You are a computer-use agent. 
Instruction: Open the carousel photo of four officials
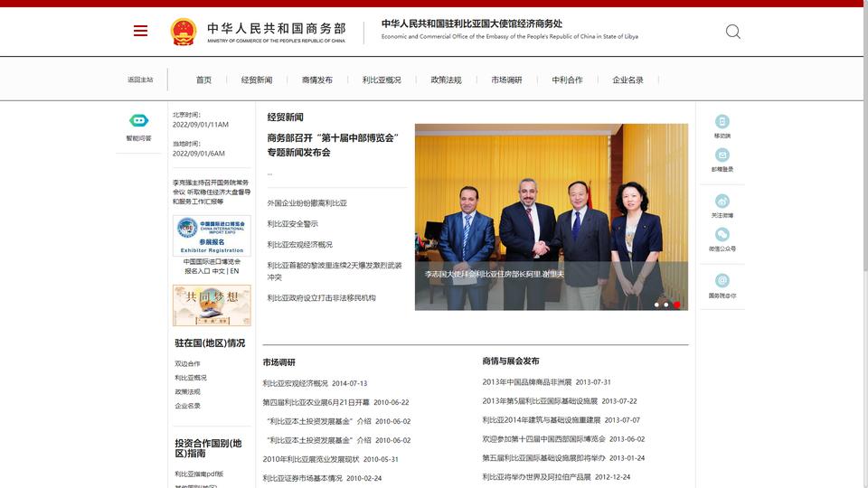pyautogui.click(x=552, y=216)
